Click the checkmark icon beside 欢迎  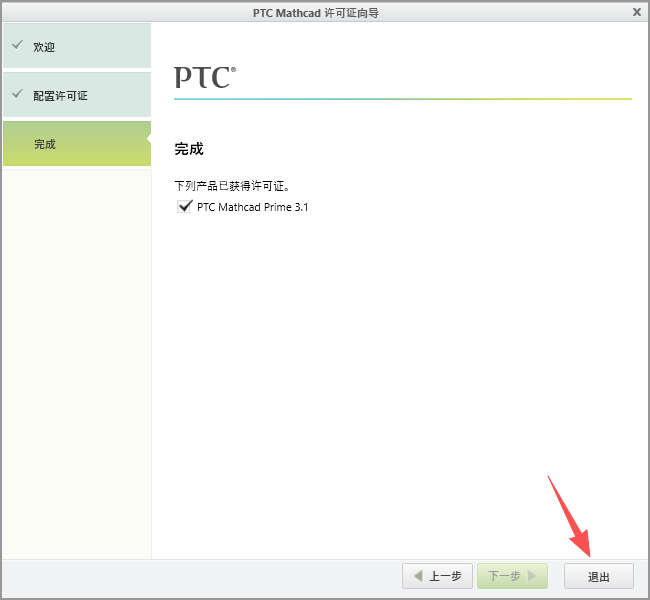point(17,45)
